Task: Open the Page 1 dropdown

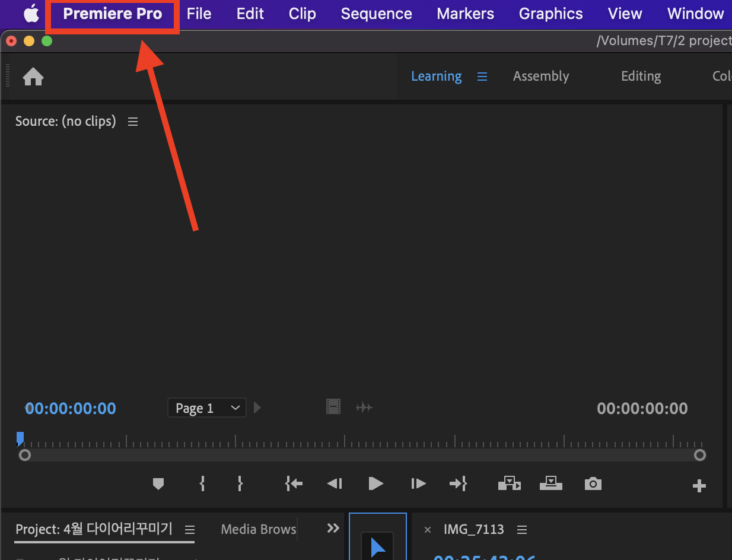Action: click(207, 408)
